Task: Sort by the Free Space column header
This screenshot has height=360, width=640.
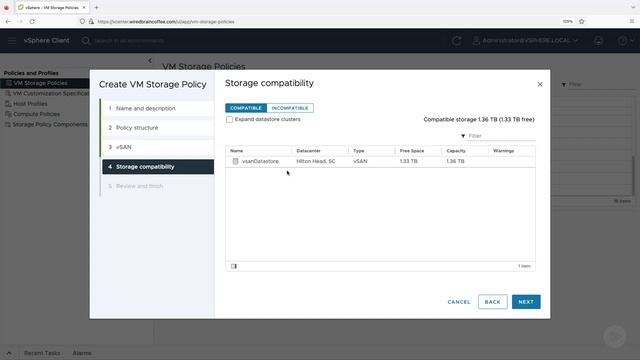Action: point(412,151)
